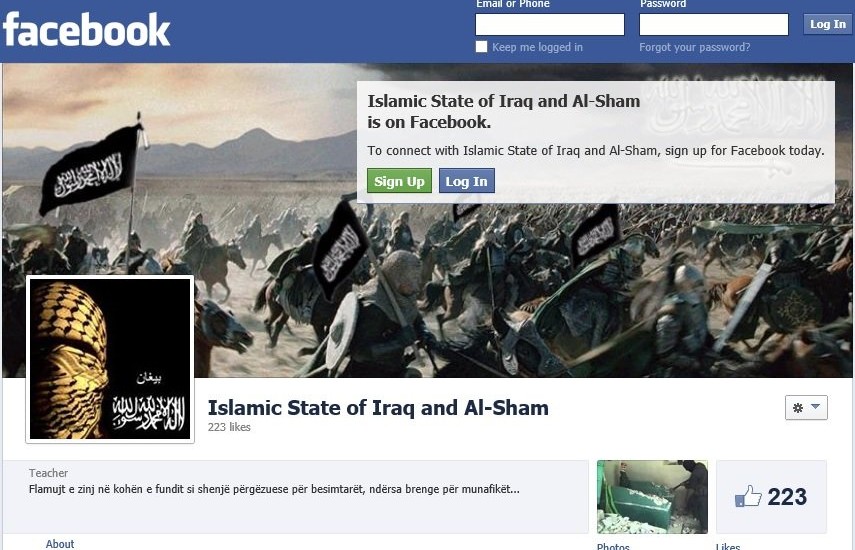Click the Photos link under thumbnail
855x550 pixels.
click(x=613, y=546)
